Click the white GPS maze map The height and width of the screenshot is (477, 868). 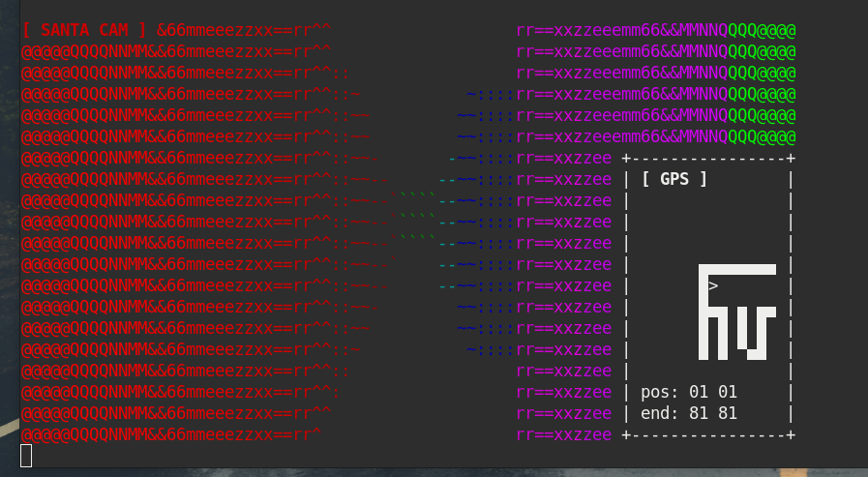(737, 311)
